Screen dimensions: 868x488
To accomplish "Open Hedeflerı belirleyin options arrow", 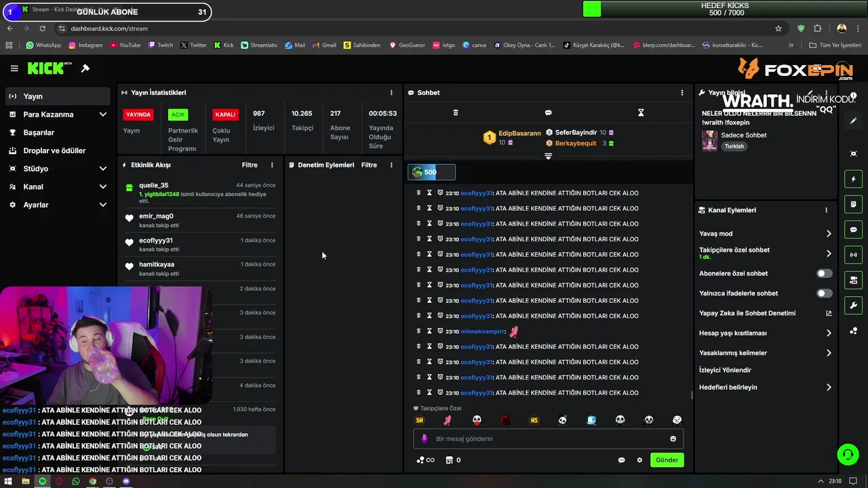I will (829, 388).
